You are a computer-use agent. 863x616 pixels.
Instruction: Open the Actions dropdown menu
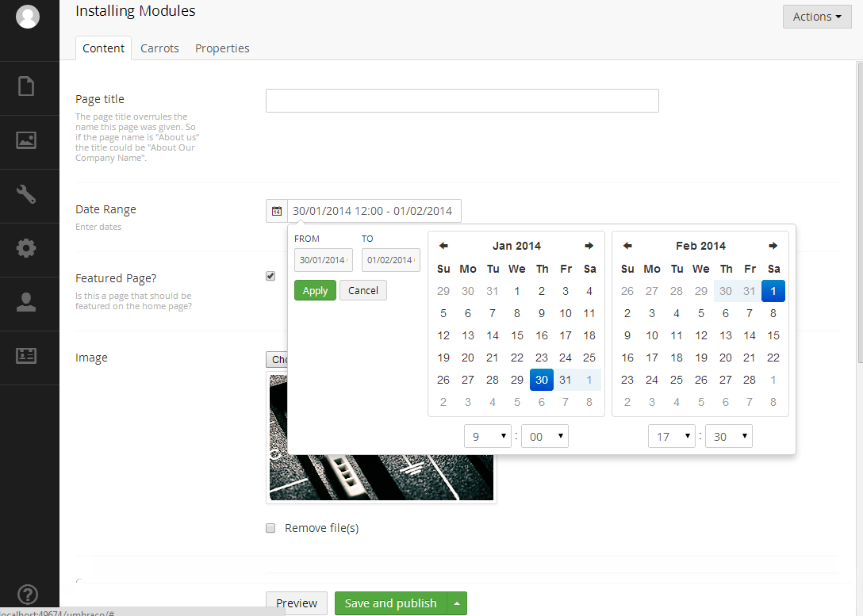[817, 17]
